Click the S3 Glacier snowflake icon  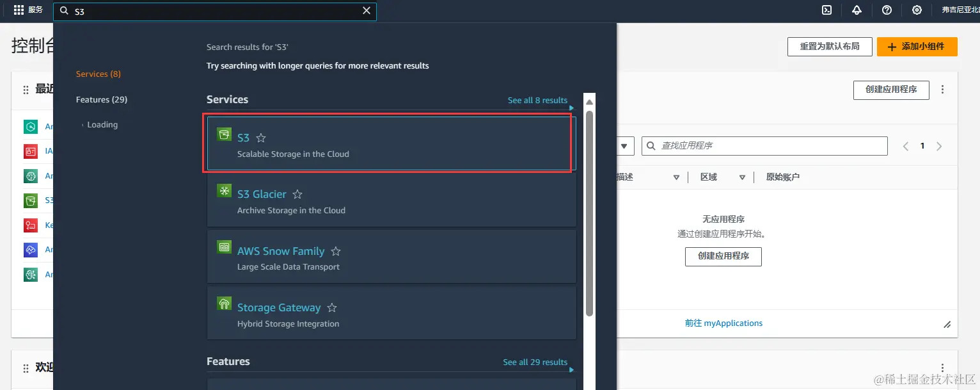coord(224,191)
